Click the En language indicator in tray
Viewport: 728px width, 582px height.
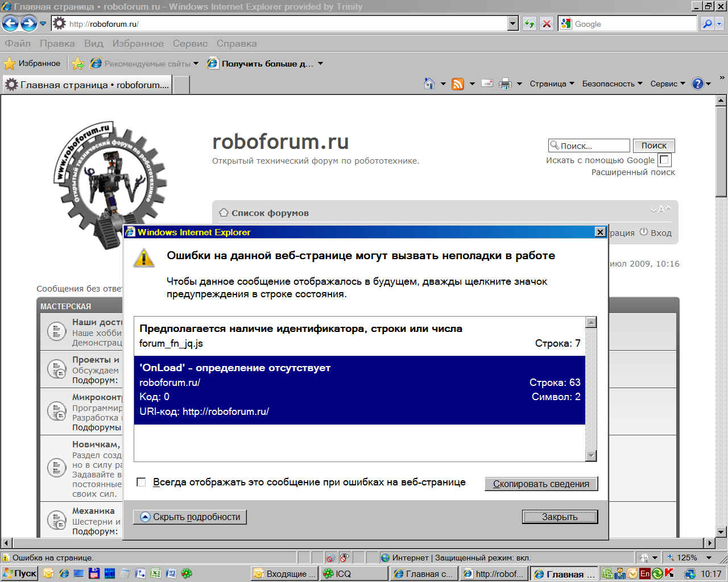[645, 573]
